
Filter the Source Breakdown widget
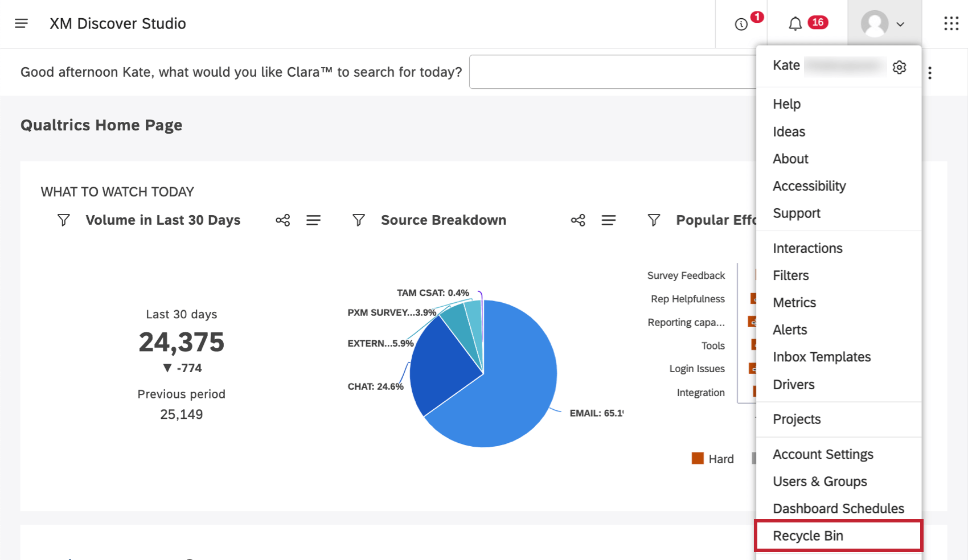pos(359,220)
